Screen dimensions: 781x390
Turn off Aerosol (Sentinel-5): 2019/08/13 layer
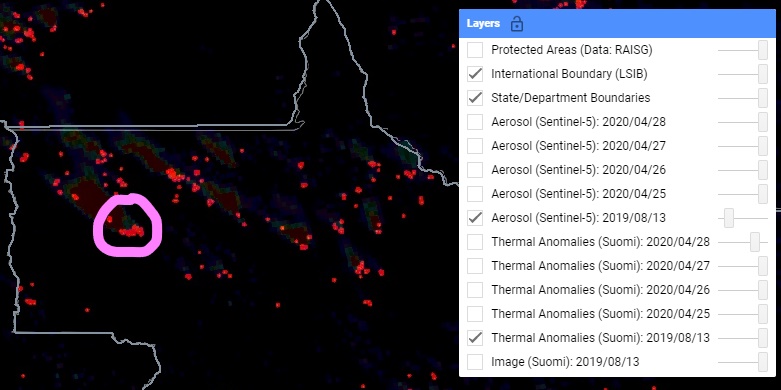tap(475, 218)
